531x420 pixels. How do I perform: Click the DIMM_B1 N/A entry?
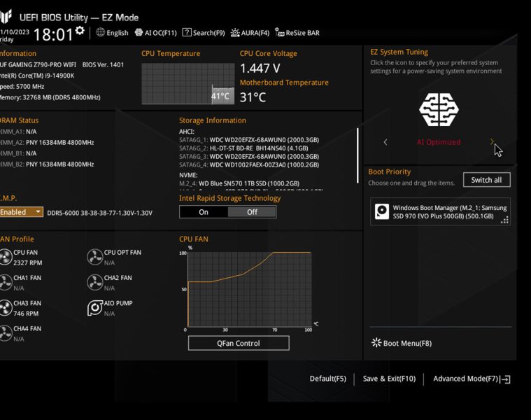[18, 153]
